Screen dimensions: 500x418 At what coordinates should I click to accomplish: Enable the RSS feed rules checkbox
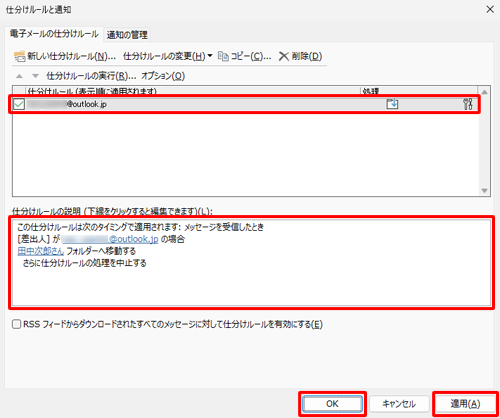coord(16,324)
